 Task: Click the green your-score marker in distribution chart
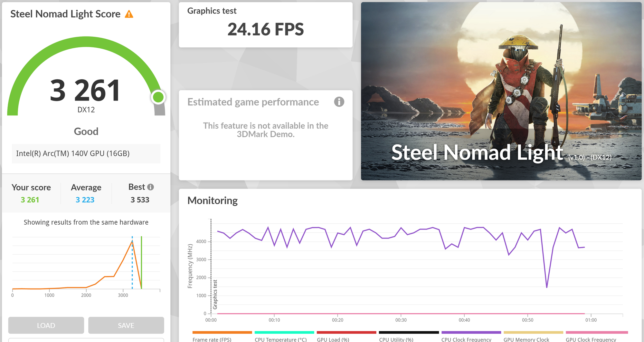141,263
